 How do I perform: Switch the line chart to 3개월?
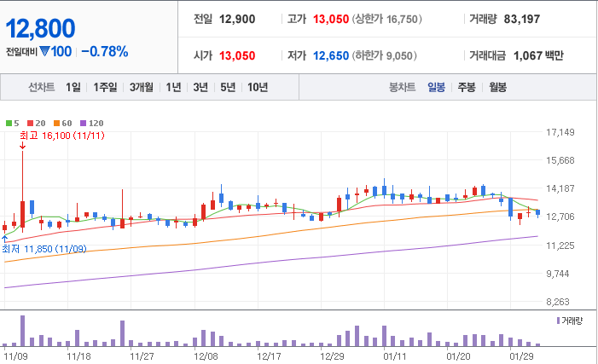point(141,87)
